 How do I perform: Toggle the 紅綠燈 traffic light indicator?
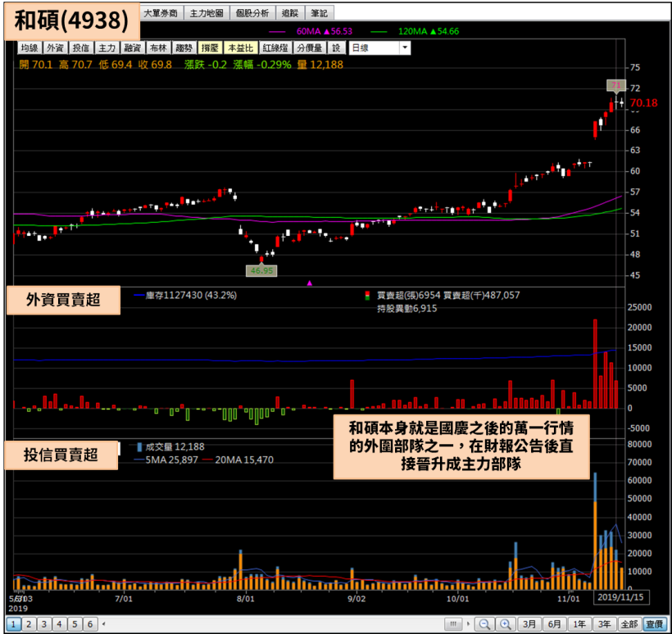[275, 48]
